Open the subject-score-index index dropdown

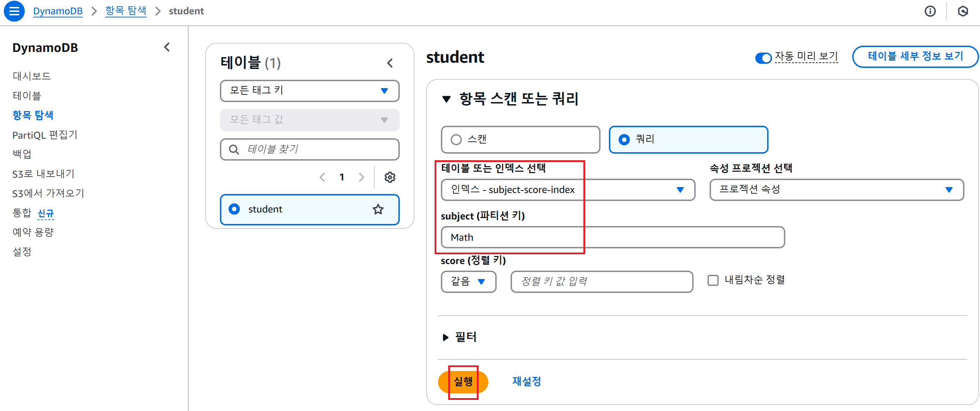click(568, 190)
